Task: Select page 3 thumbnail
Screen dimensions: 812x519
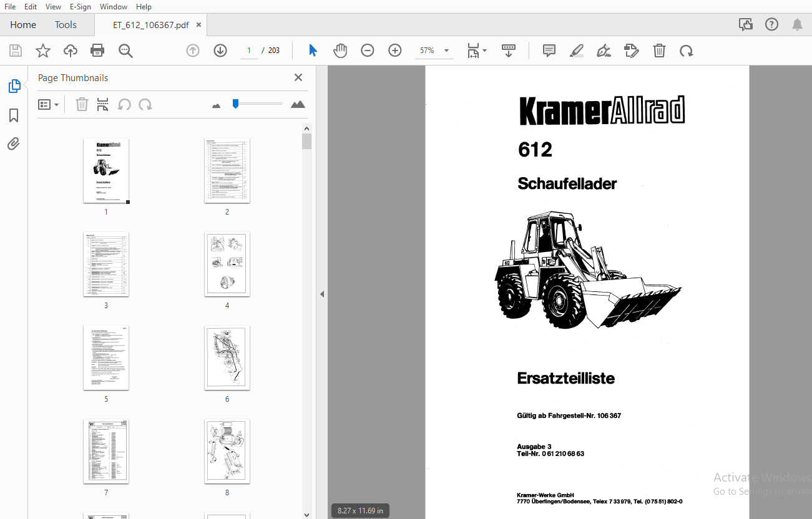Action: coord(106,264)
